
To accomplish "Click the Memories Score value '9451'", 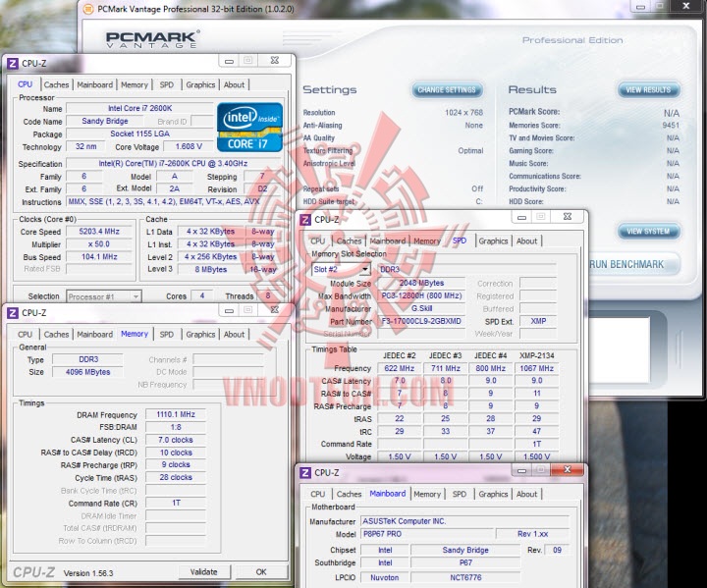I will pos(671,126).
